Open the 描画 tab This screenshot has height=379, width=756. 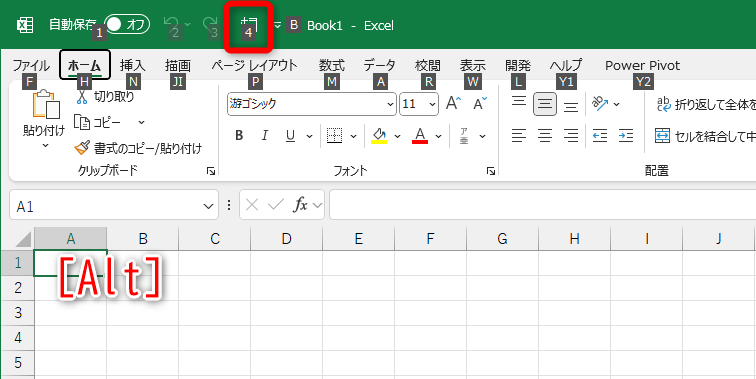click(177, 65)
